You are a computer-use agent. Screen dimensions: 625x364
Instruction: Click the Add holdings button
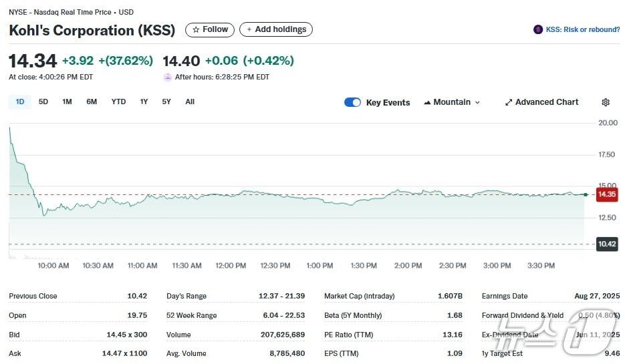276,29
